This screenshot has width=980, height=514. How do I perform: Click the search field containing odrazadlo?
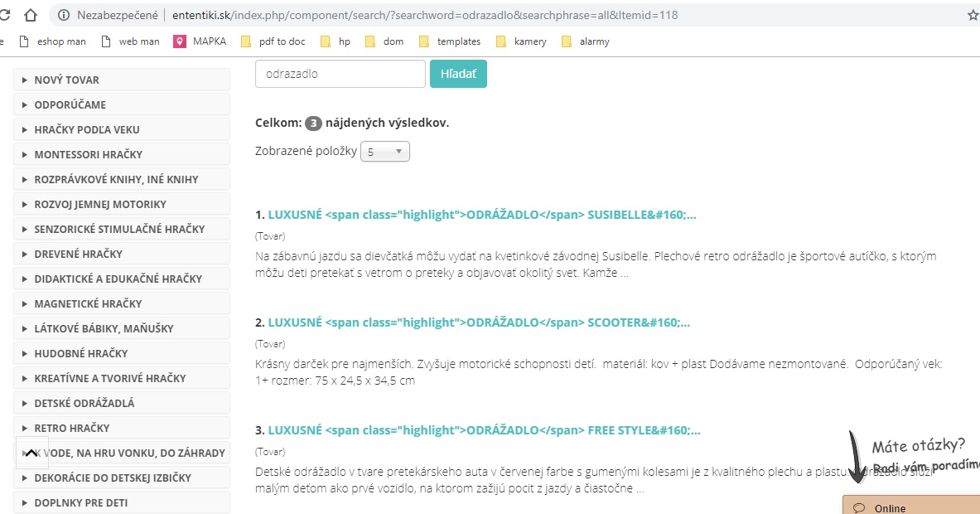click(340, 74)
